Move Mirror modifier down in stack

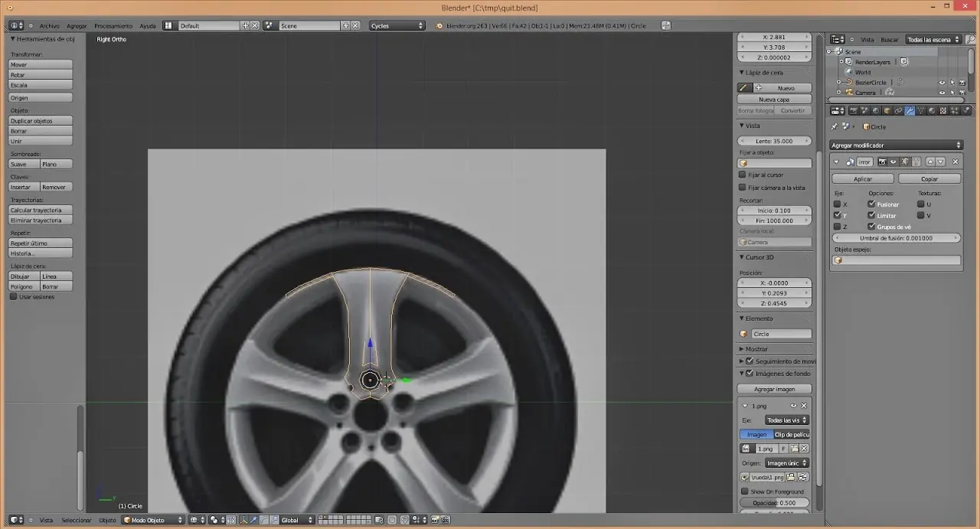(x=940, y=162)
